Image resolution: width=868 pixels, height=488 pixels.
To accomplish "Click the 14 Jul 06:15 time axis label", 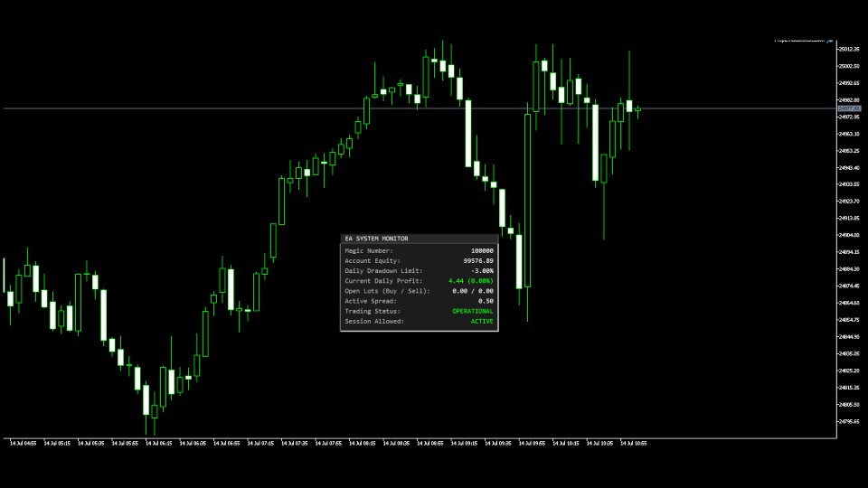I will (x=159, y=443).
